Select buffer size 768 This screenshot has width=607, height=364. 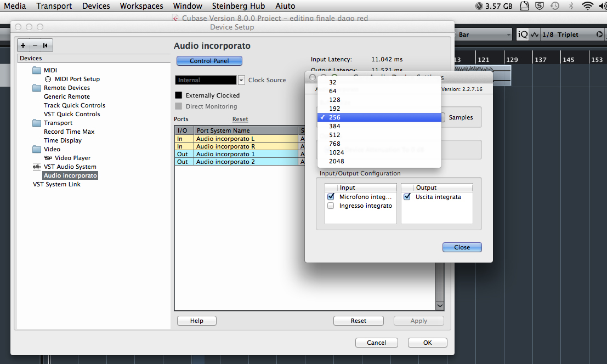pyautogui.click(x=379, y=144)
